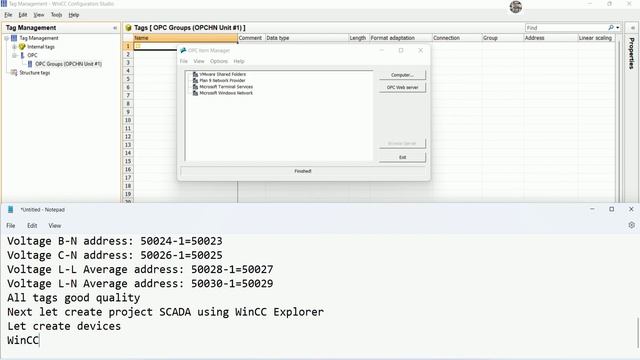Click the OPC Groups unit icon
The height and width of the screenshot is (360, 640).
30,64
